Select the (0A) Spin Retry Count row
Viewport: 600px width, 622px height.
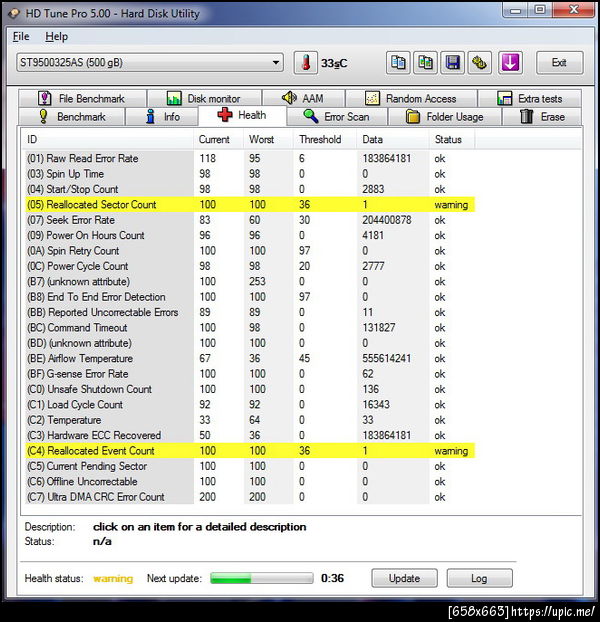[250, 251]
